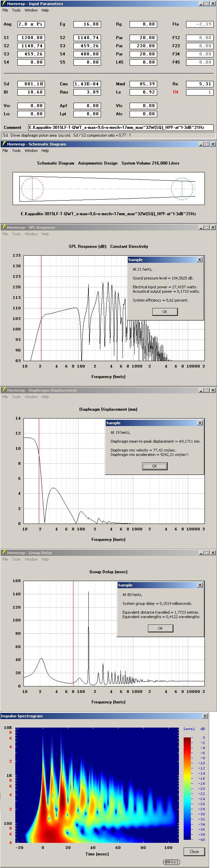Screen dimensions: 217x868
Task: Click the Vrc input field
Action: click(x=31, y=106)
